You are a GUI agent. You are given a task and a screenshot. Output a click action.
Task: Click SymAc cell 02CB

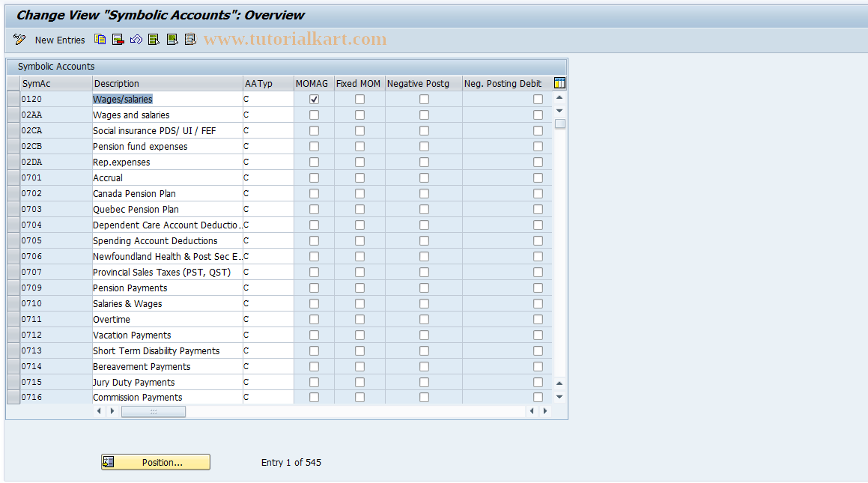pos(56,147)
